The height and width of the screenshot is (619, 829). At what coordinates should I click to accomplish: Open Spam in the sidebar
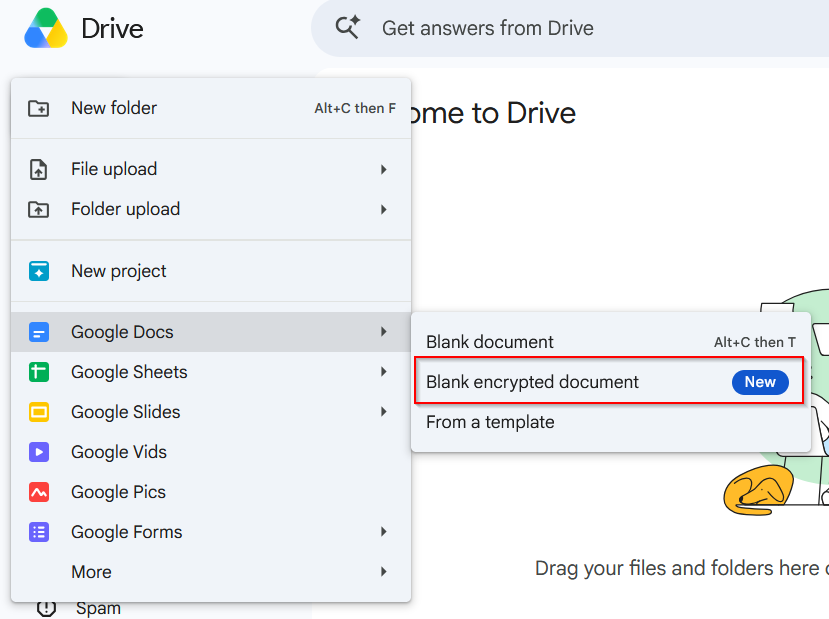point(98,608)
